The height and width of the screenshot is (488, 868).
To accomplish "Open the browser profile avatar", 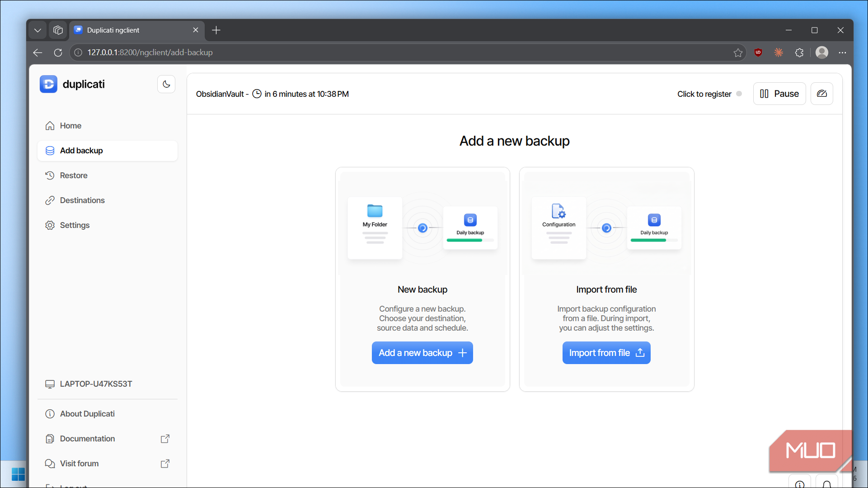I will click(822, 52).
